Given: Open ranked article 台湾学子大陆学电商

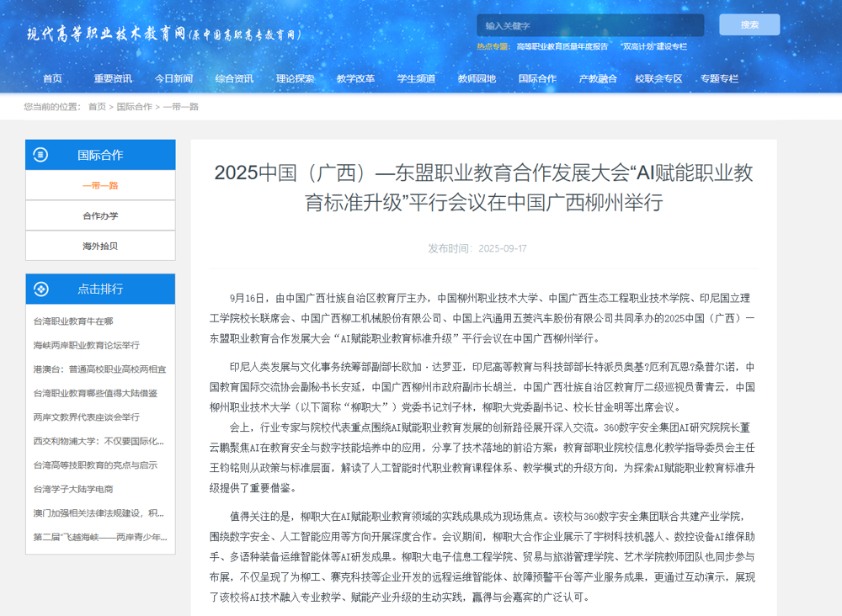Looking at the screenshot, I should pyautogui.click(x=73, y=489).
